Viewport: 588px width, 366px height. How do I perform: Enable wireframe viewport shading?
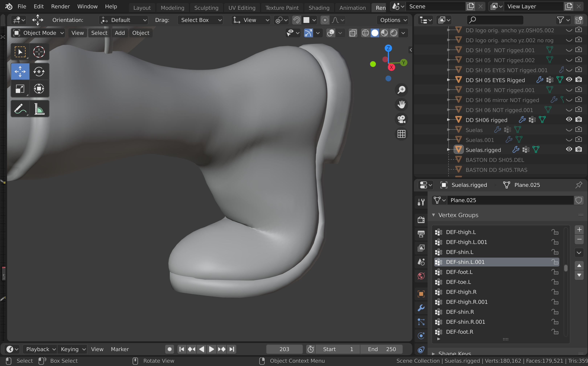pos(365,33)
